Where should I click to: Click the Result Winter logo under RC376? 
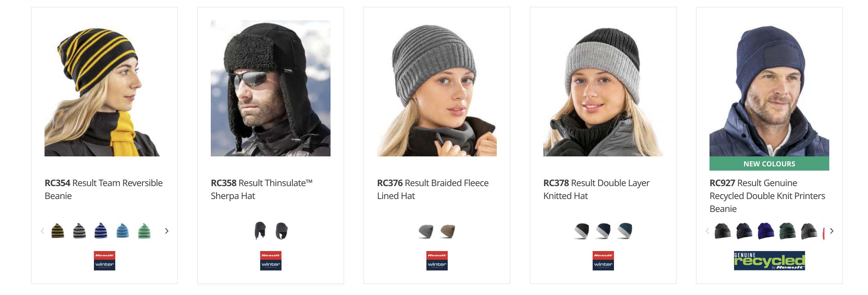point(437,261)
